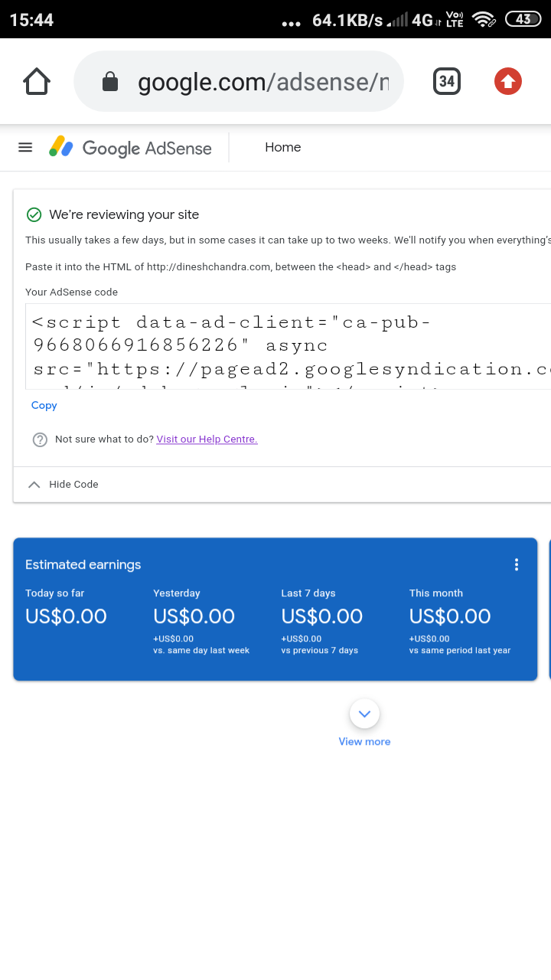Viewport: 551px width, 980px height.
Task: Click the Home header label
Action: (283, 147)
